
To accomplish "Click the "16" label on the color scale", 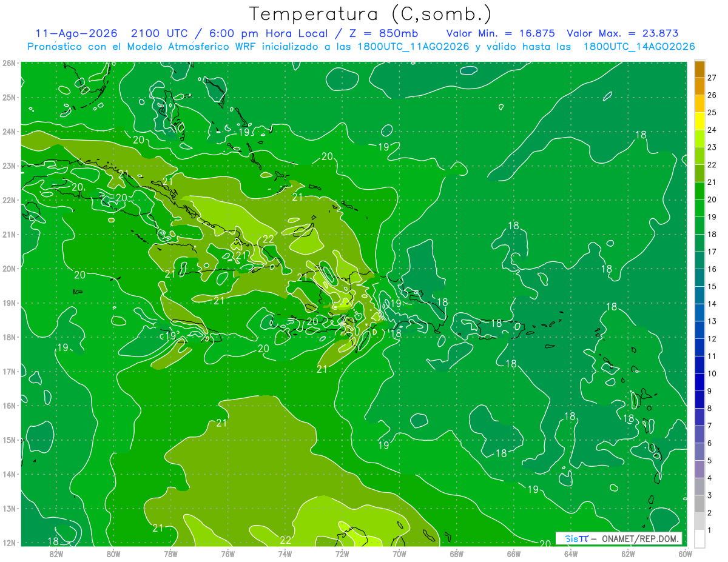I will point(712,269).
